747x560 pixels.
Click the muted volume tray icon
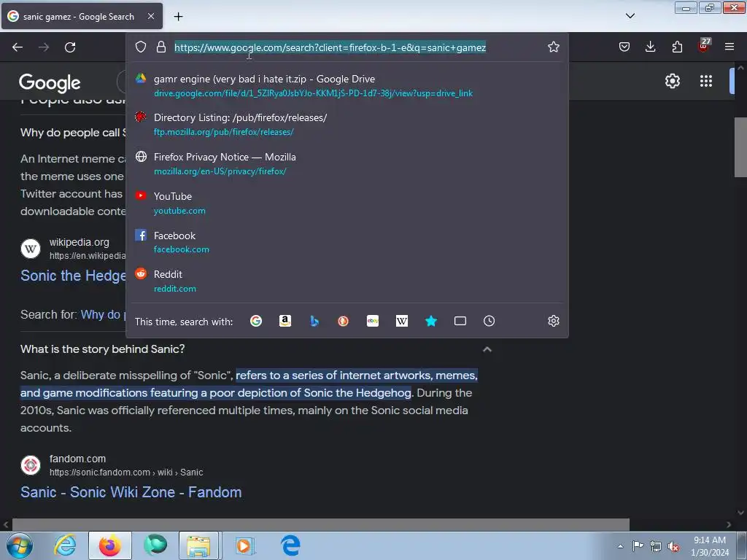point(673,547)
